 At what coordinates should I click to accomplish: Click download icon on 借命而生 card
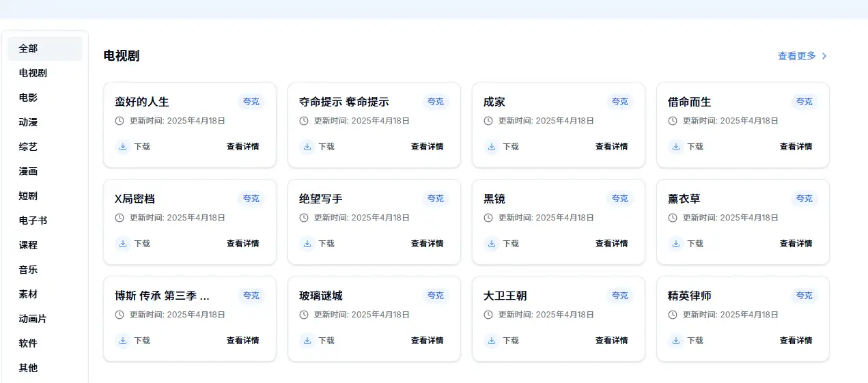click(x=676, y=147)
